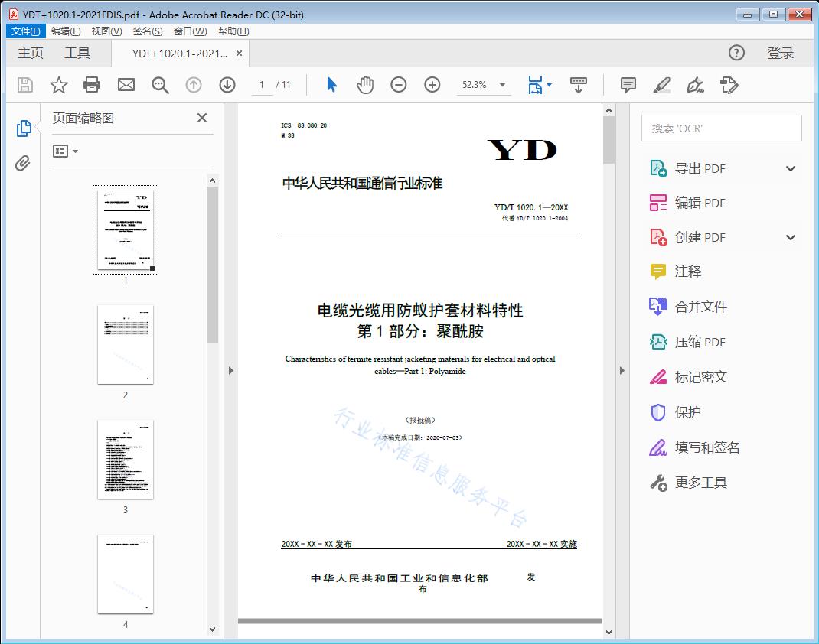This screenshot has width=819, height=644.
Task: Select the text highlight tool
Action: pos(661,85)
